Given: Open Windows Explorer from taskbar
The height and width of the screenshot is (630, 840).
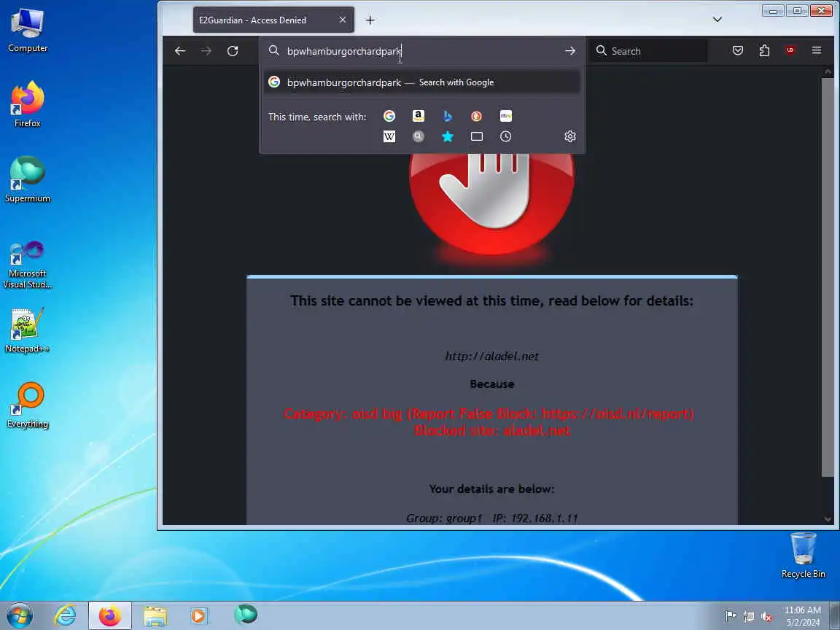Looking at the screenshot, I should pos(155,616).
